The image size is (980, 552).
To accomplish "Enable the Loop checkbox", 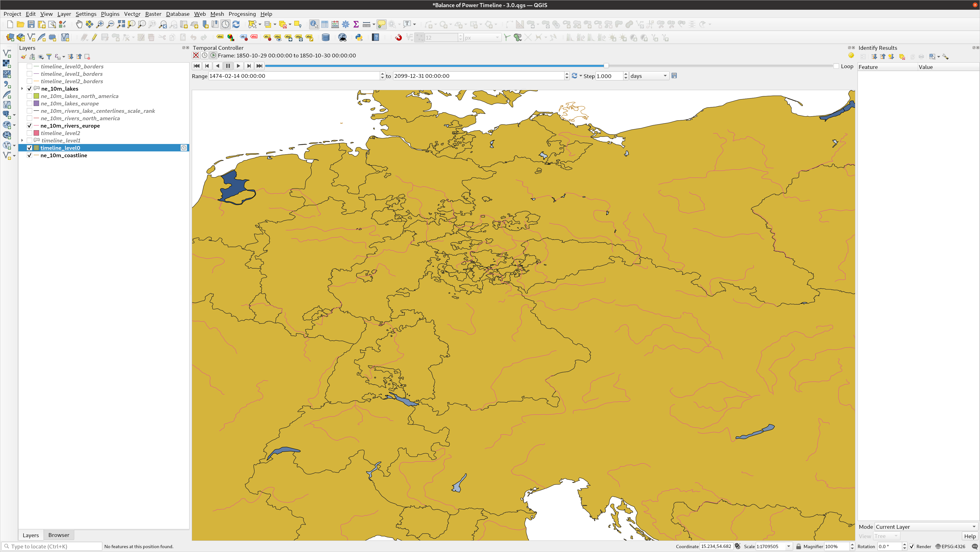I will (x=836, y=66).
